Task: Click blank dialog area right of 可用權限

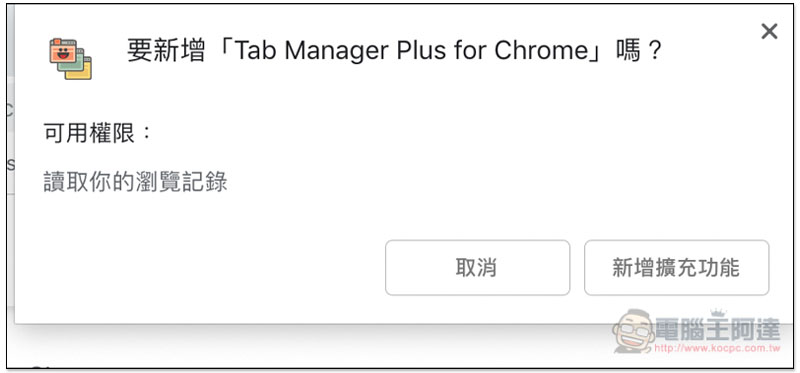Action: (459, 134)
